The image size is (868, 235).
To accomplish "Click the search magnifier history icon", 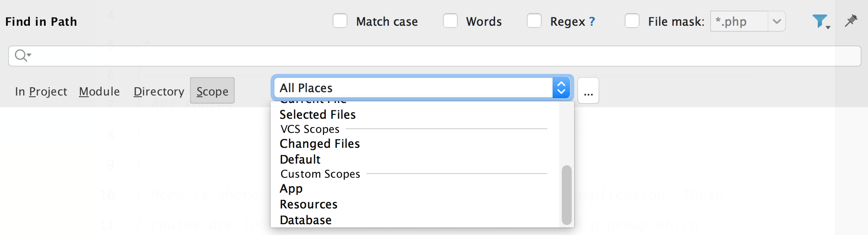I will [x=22, y=55].
